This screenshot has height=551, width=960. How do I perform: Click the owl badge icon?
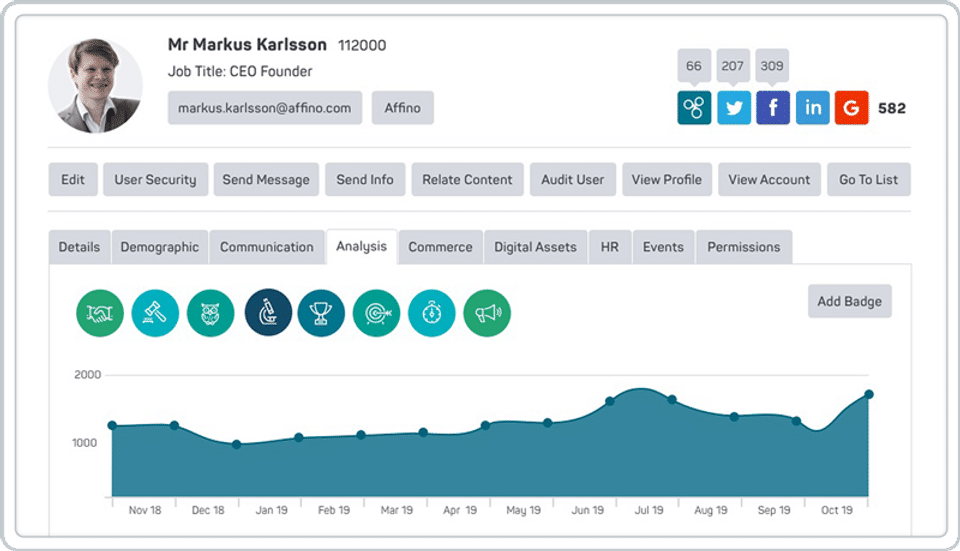coord(210,313)
